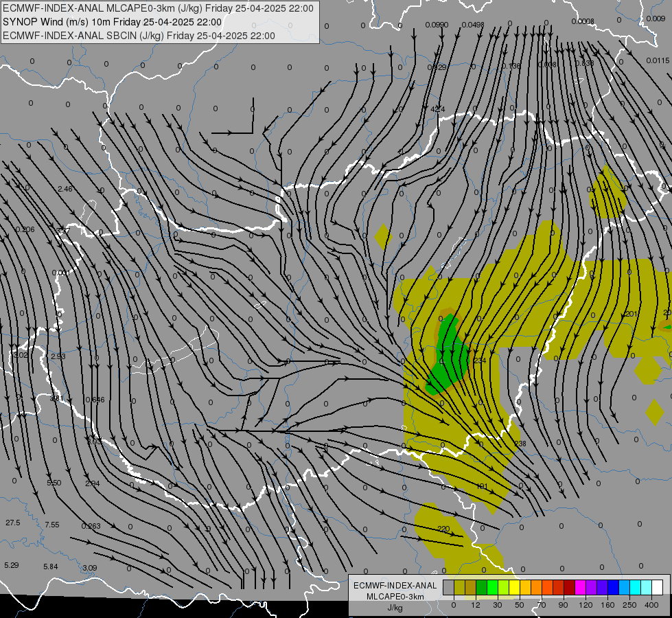Pick the magenta legend swatch
The image size is (672, 618).
[580, 587]
